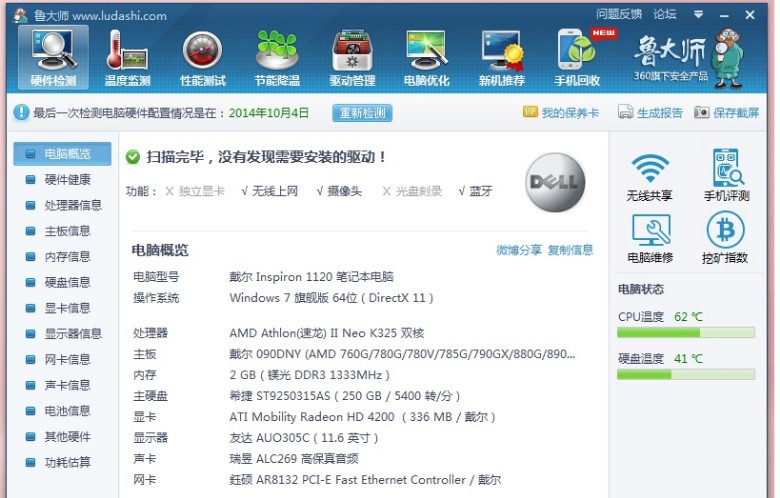Click the 独立显卡 feature indicator

(195, 191)
